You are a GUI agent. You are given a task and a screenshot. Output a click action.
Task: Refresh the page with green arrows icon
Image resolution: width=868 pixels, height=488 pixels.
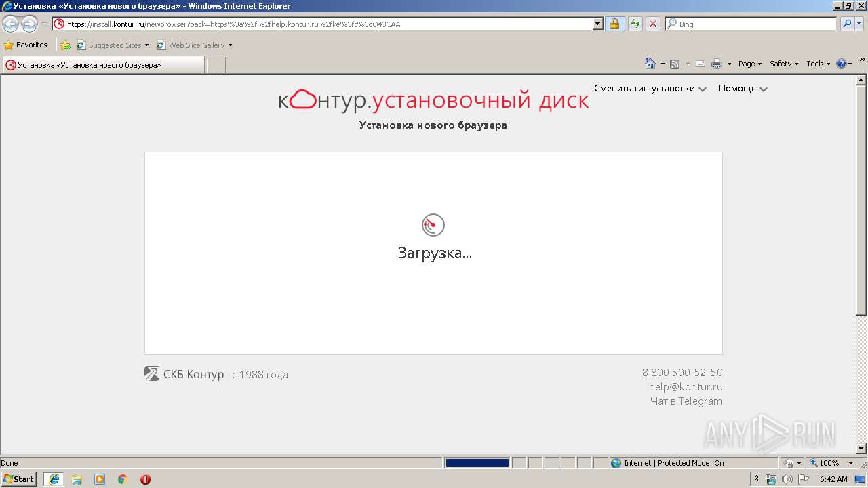pyautogui.click(x=635, y=24)
